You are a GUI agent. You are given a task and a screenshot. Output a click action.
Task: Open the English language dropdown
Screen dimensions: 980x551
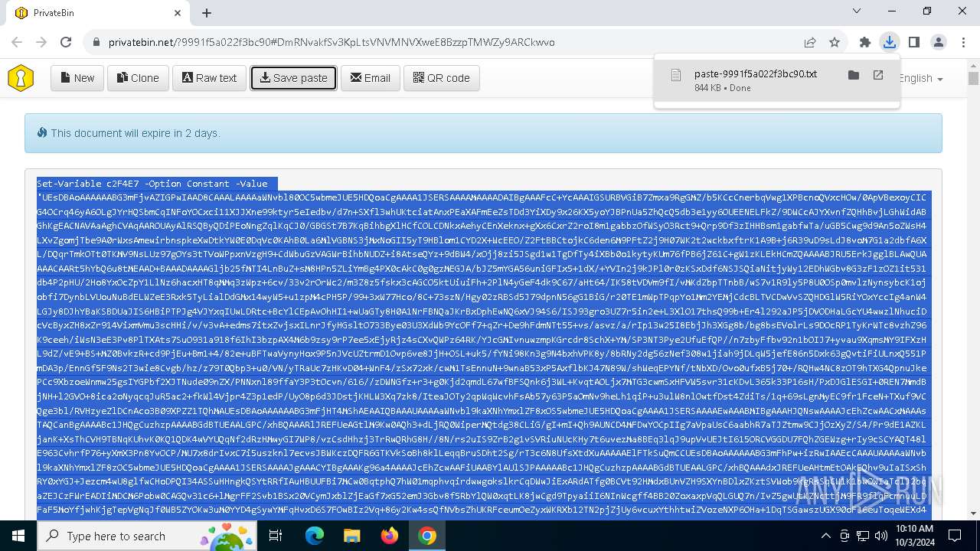(920, 78)
